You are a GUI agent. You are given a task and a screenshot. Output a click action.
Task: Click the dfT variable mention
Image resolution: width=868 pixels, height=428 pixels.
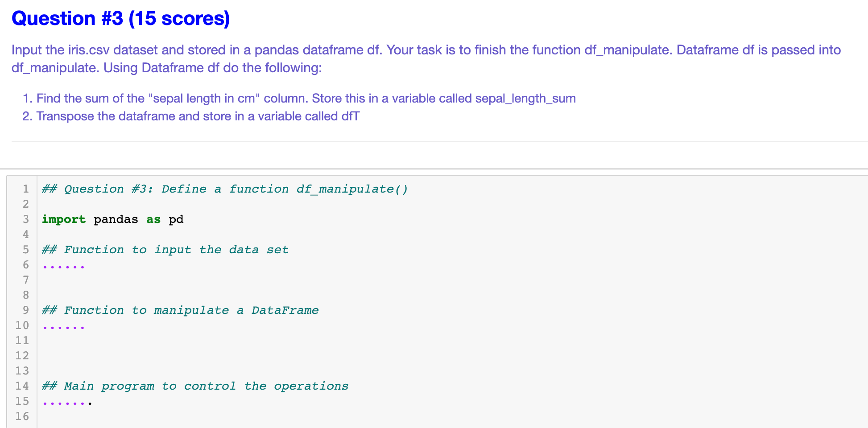(x=350, y=116)
